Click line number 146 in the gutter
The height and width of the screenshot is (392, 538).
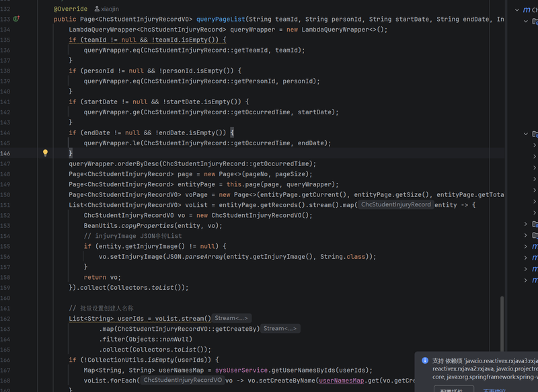coord(5,153)
